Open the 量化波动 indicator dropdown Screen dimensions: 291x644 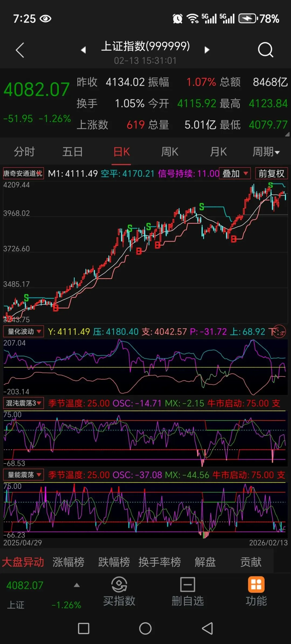click(23, 332)
